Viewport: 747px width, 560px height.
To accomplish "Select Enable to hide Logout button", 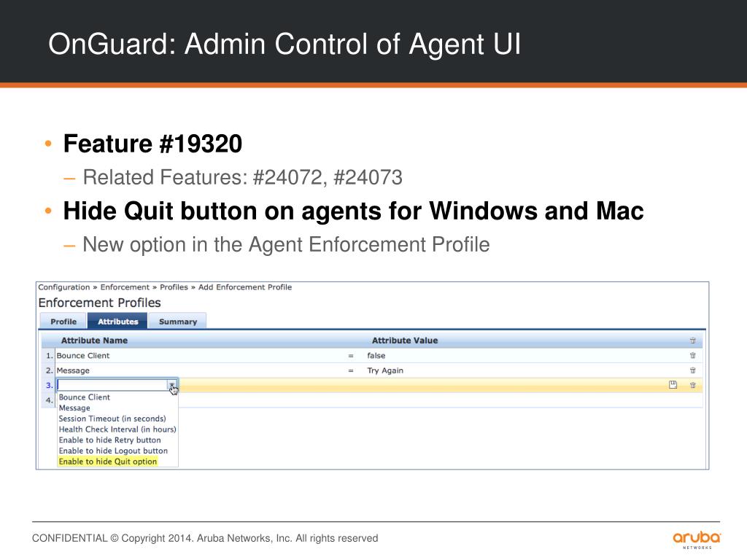I will coord(113,451).
